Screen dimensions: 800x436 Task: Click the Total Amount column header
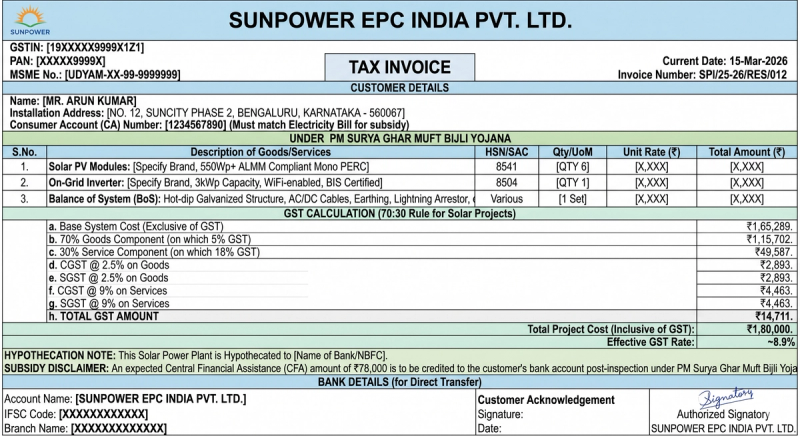coord(747,152)
